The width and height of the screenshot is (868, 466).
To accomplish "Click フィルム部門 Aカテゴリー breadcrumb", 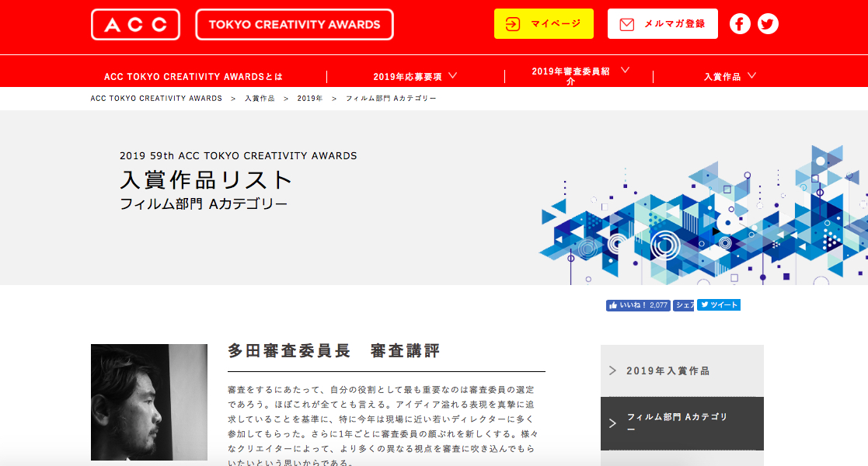I will pos(392,99).
